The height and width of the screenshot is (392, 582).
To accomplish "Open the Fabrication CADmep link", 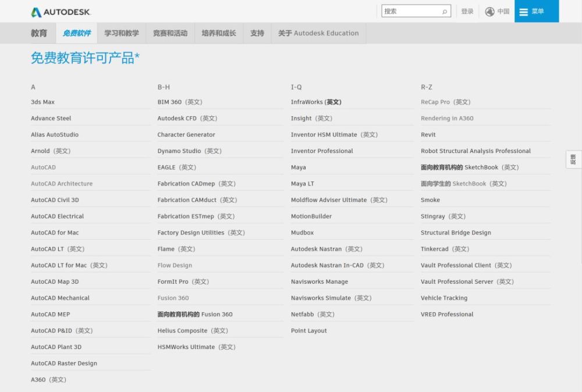I will [196, 184].
